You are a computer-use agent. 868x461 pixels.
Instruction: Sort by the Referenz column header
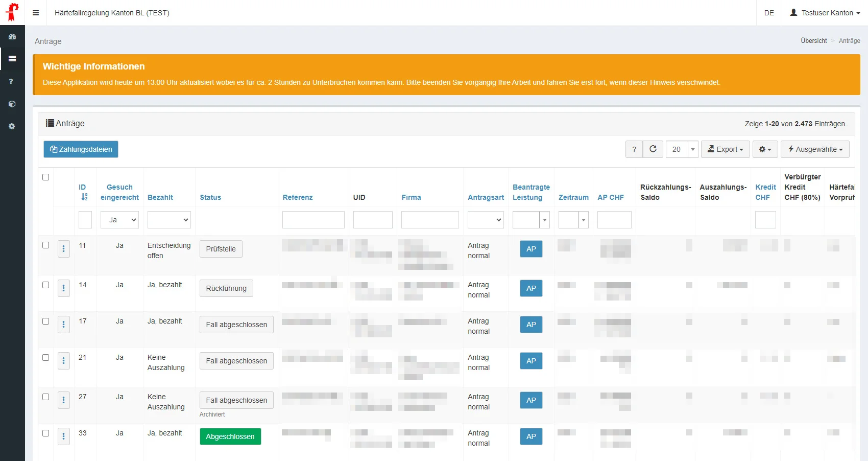[298, 197]
